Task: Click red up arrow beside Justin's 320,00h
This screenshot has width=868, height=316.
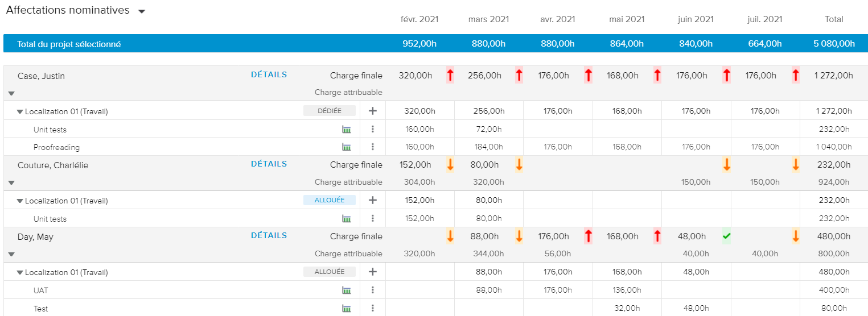Action: tap(450, 75)
